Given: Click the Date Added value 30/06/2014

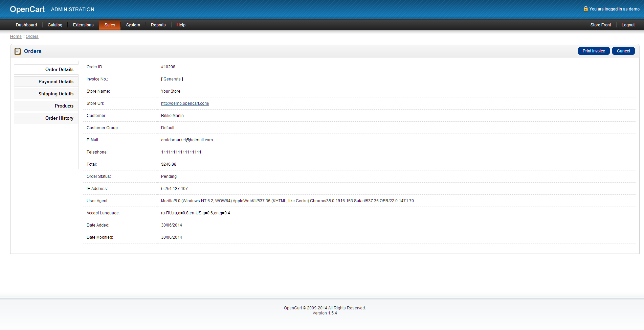Looking at the screenshot, I should [172, 225].
